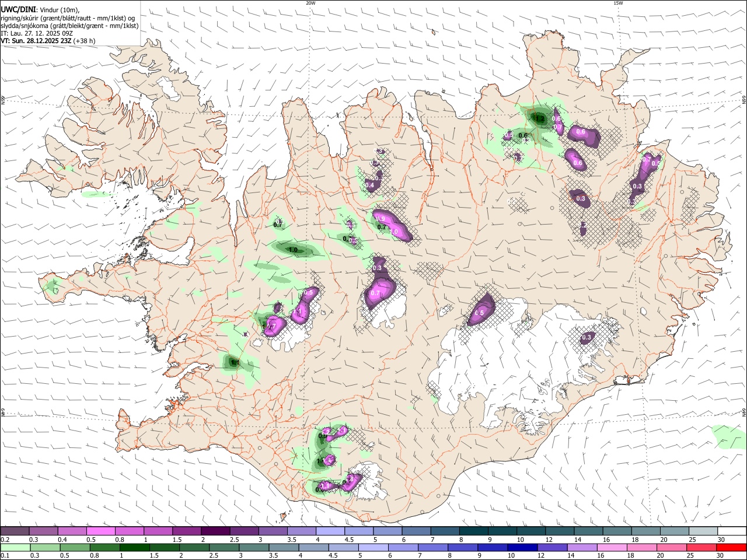Click the '0.4' snow value on the map

click(x=369, y=185)
